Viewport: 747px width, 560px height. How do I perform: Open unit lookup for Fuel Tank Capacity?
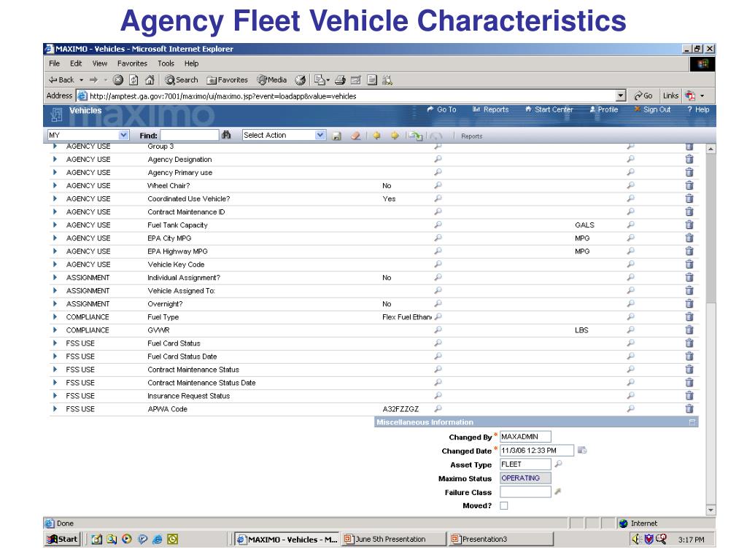[630, 225]
